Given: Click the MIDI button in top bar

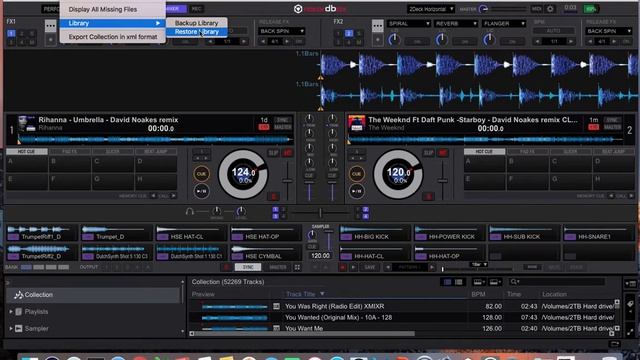Looking at the screenshot, I should (536, 9).
